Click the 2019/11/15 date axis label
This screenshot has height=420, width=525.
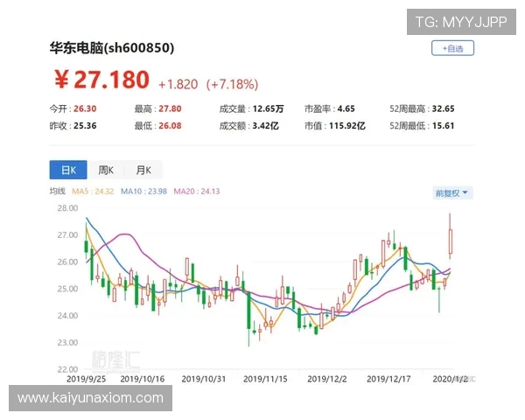(265, 379)
